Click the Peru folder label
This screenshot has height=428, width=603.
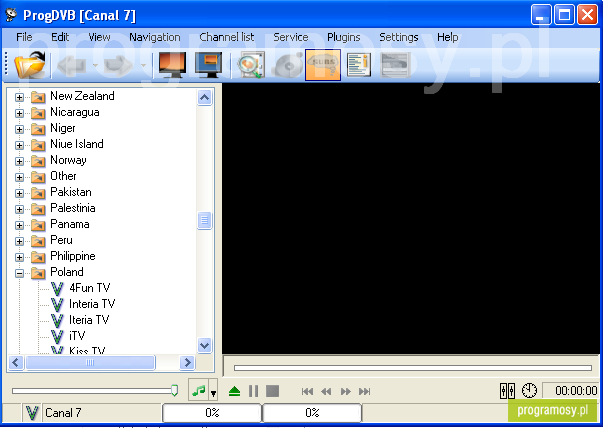point(61,240)
